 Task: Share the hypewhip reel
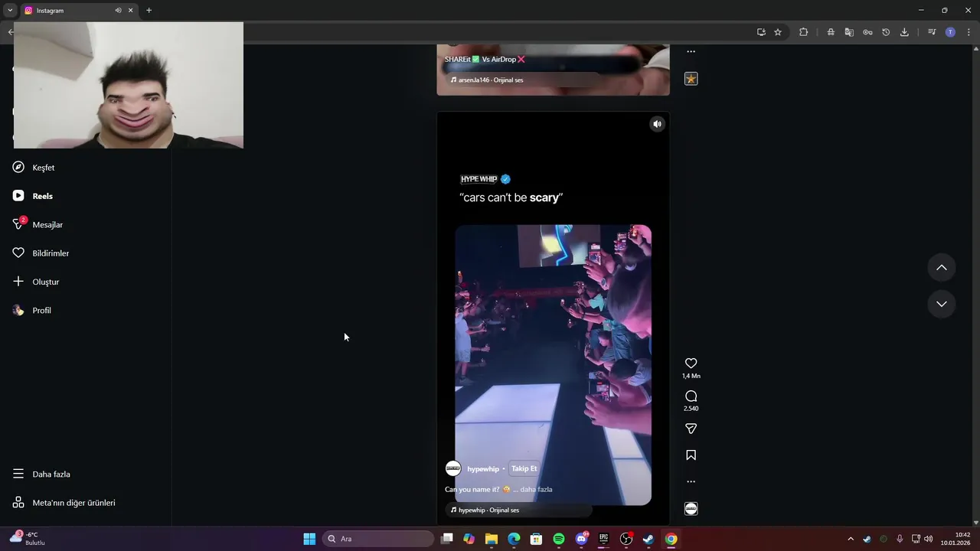point(691,429)
